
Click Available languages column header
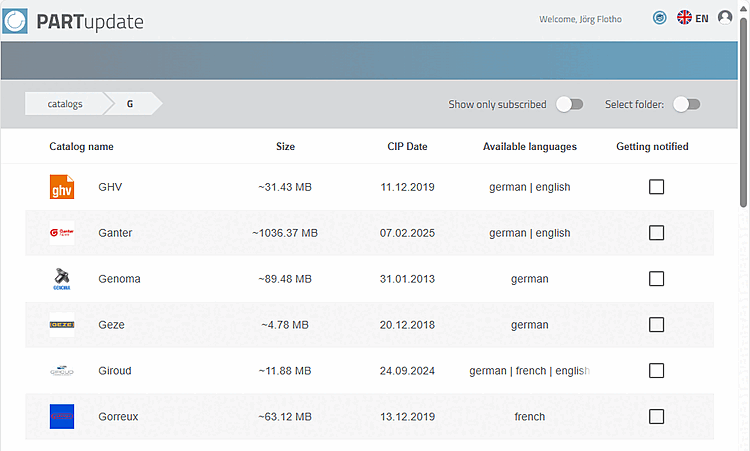coord(529,146)
